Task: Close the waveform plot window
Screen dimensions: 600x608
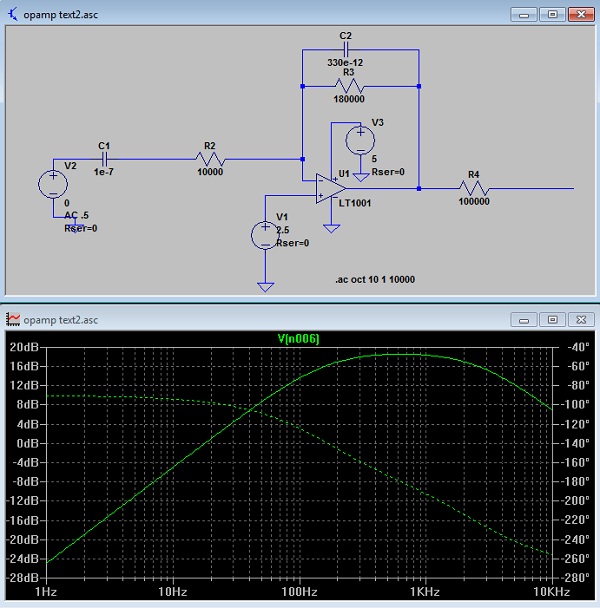Action: click(x=580, y=319)
